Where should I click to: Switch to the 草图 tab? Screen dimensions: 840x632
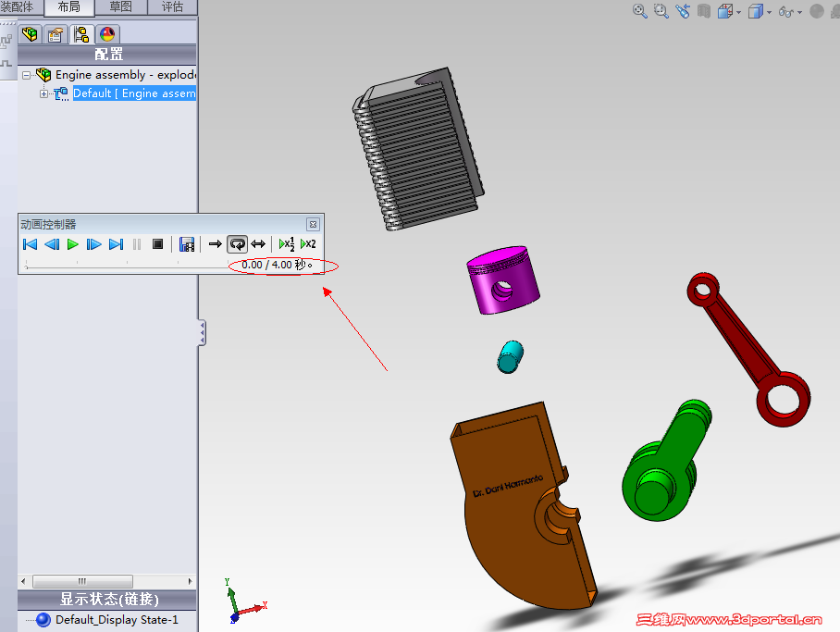coord(120,7)
